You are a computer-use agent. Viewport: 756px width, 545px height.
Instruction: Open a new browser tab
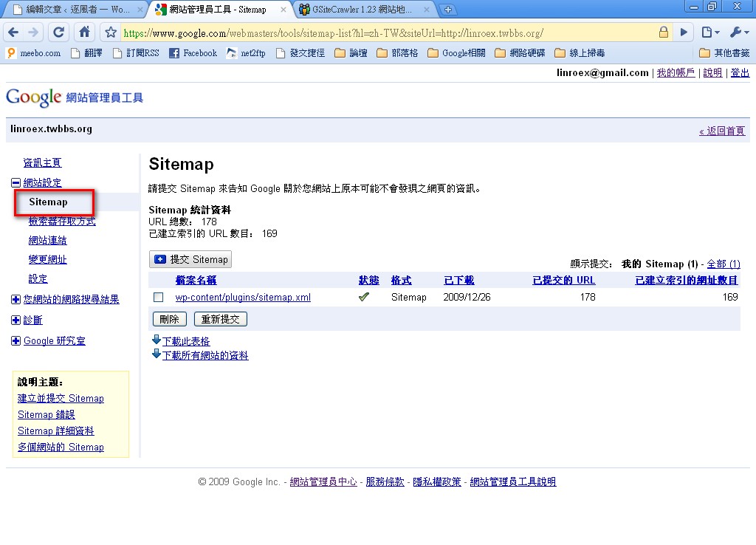(448, 9)
